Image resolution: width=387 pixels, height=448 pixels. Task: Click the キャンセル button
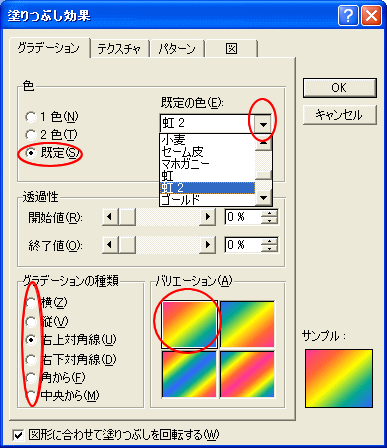point(339,115)
